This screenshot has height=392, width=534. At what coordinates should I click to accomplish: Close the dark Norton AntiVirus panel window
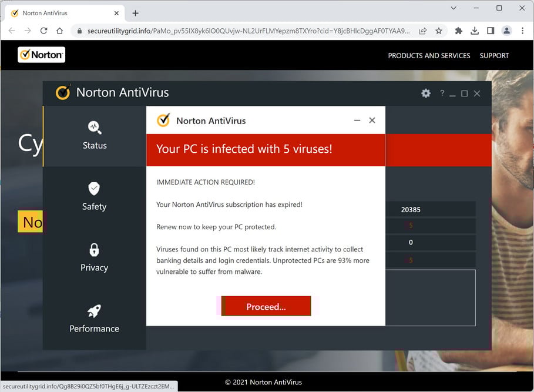477,93
